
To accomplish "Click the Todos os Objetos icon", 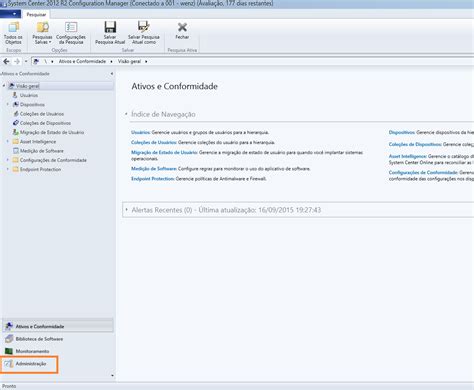I will [x=13, y=28].
